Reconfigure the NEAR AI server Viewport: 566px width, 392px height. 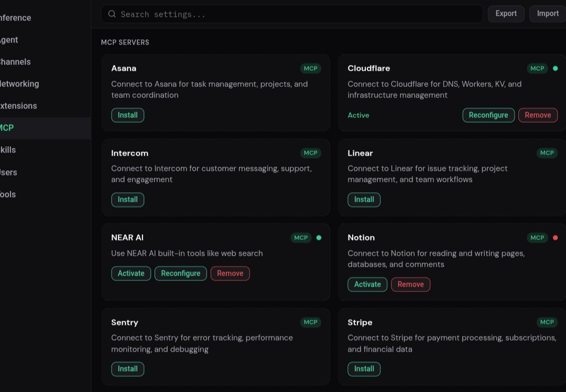(x=180, y=273)
